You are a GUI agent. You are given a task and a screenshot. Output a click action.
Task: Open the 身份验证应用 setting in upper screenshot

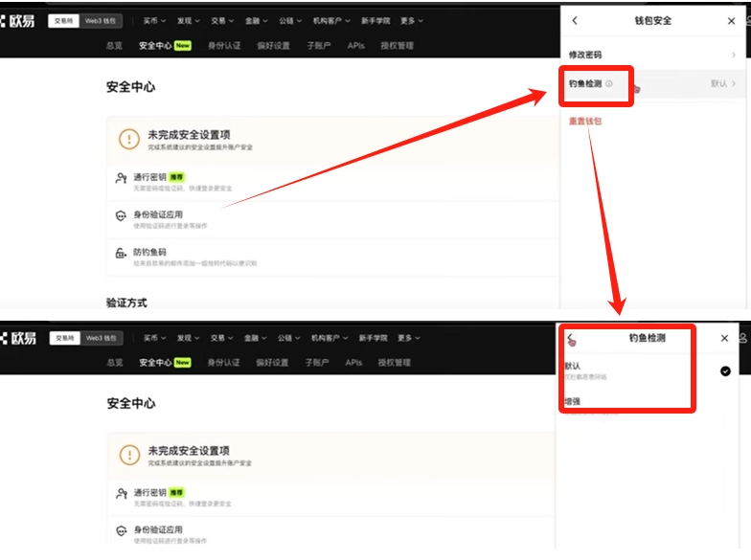tap(333, 220)
